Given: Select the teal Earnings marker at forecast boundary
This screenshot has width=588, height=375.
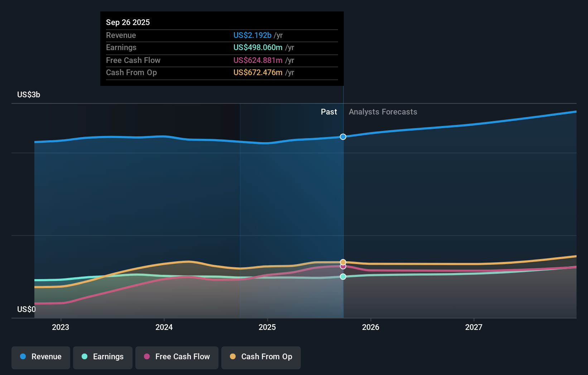Looking at the screenshot, I should point(343,276).
